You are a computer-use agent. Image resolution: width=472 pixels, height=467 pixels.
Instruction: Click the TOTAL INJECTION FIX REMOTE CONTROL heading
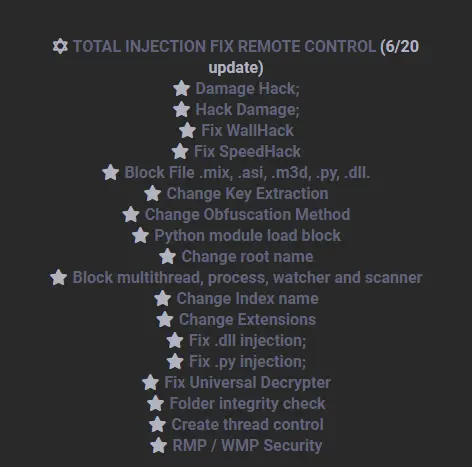pos(224,46)
